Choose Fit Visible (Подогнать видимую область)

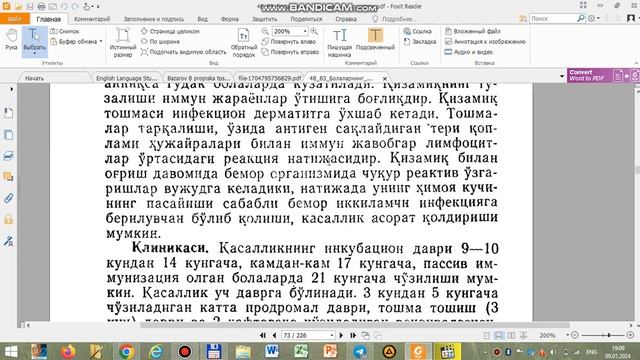pos(183,52)
